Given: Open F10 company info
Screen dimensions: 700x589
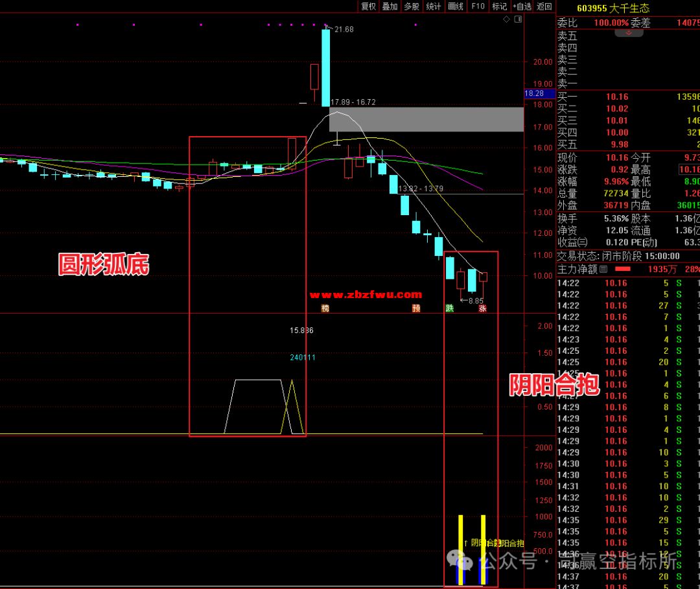Looking at the screenshot, I should [x=478, y=6].
